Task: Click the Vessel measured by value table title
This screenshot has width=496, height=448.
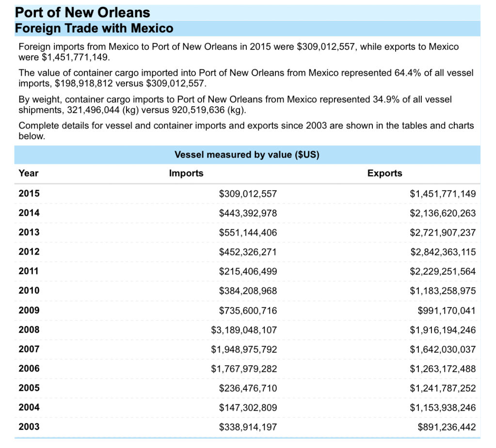Action: point(247,155)
